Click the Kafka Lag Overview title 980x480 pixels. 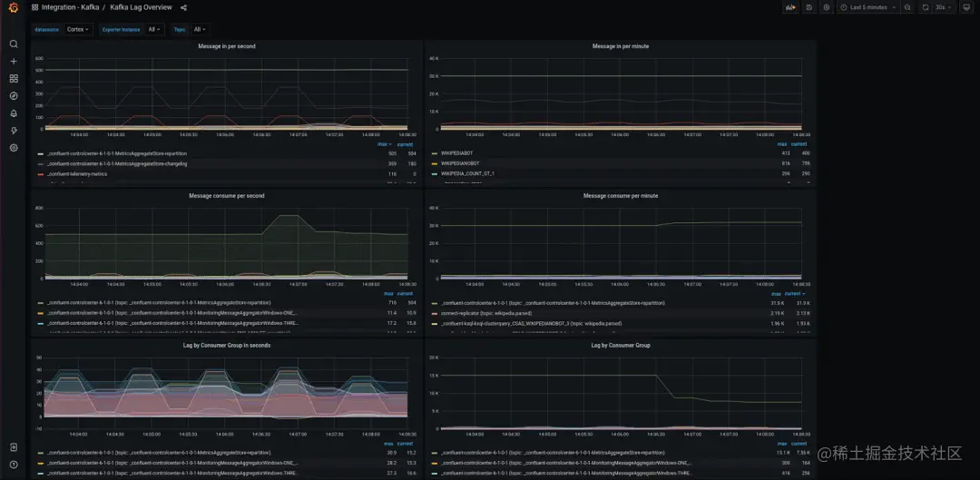142,7
